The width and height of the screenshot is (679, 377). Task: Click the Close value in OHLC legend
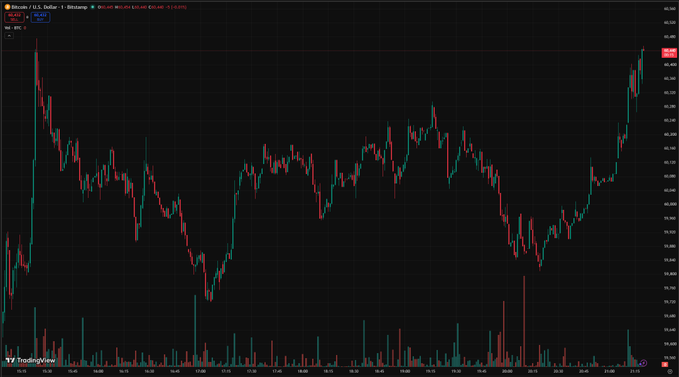(156, 7)
